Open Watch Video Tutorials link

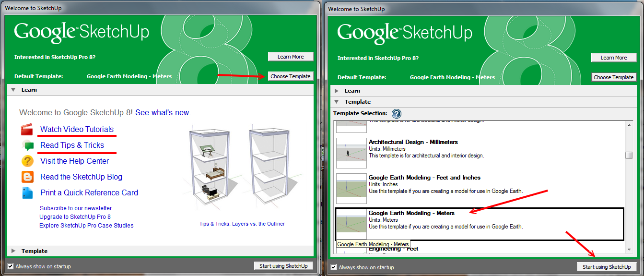click(x=77, y=129)
